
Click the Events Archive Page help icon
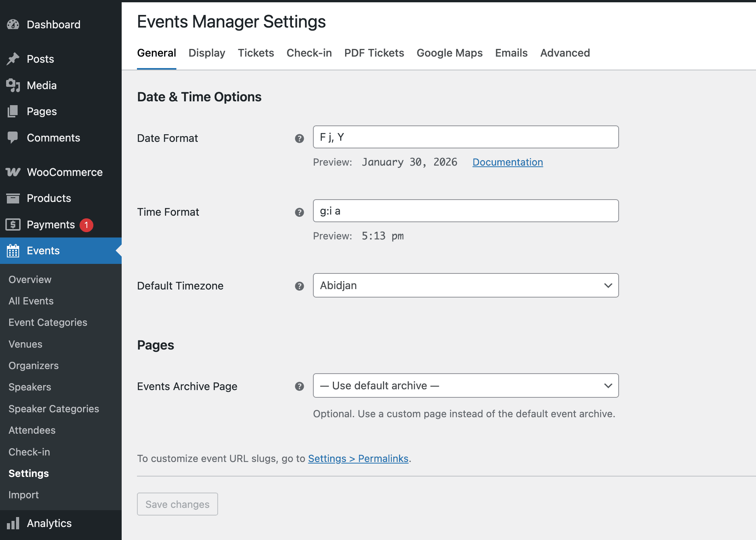pyautogui.click(x=299, y=386)
